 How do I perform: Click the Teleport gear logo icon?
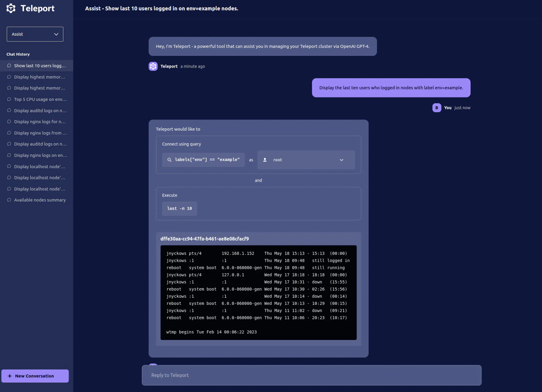pyautogui.click(x=11, y=8)
